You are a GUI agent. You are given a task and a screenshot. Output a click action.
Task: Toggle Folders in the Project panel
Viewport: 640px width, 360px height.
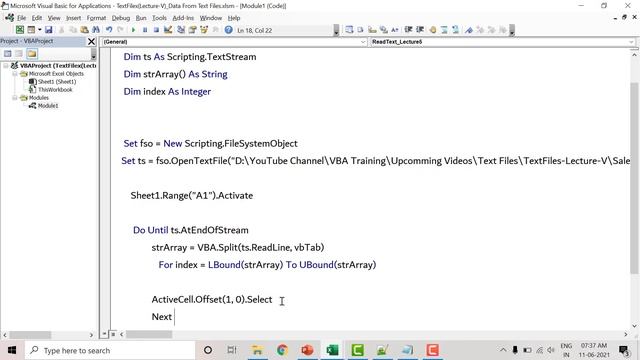[x=32, y=53]
